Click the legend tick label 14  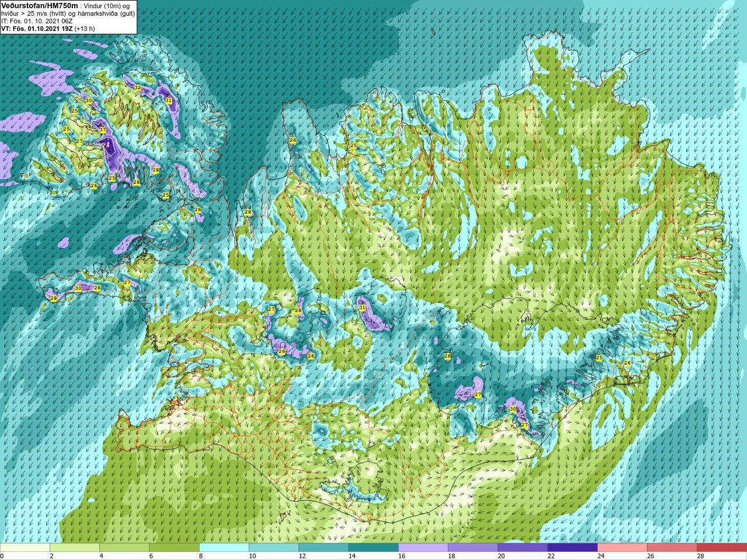click(x=352, y=556)
